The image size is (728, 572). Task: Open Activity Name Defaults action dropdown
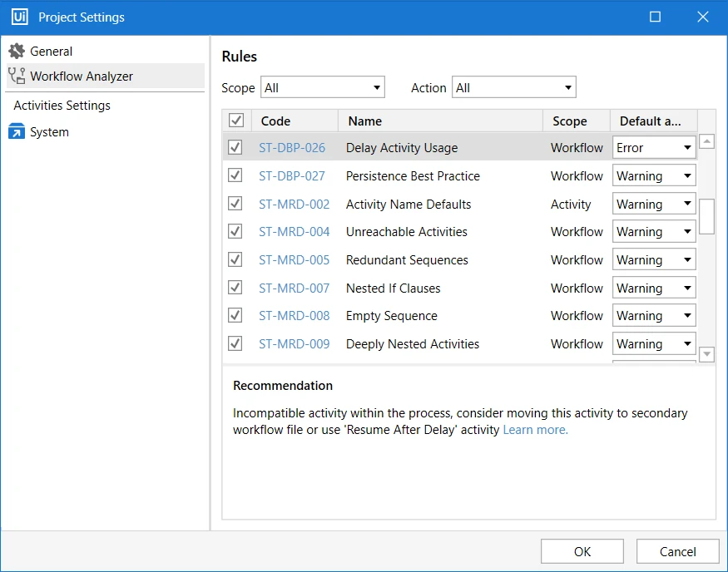pyautogui.click(x=654, y=204)
